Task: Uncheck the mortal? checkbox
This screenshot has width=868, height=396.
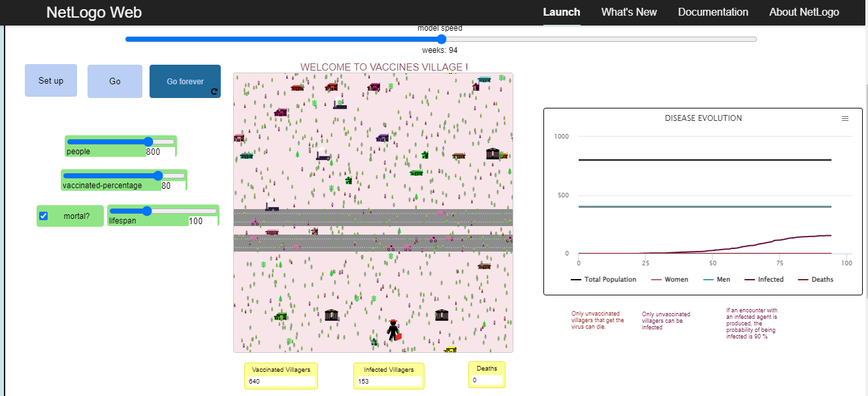Action: click(44, 216)
